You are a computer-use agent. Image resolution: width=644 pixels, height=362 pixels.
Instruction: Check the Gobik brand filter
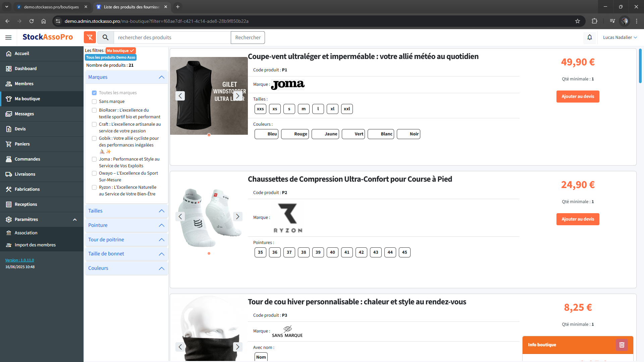point(94,138)
